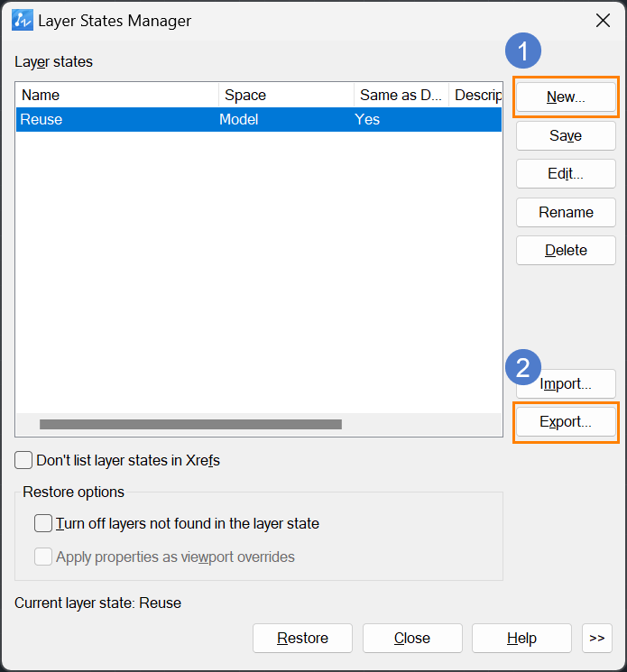Select the Reuse layer state row

259,119
